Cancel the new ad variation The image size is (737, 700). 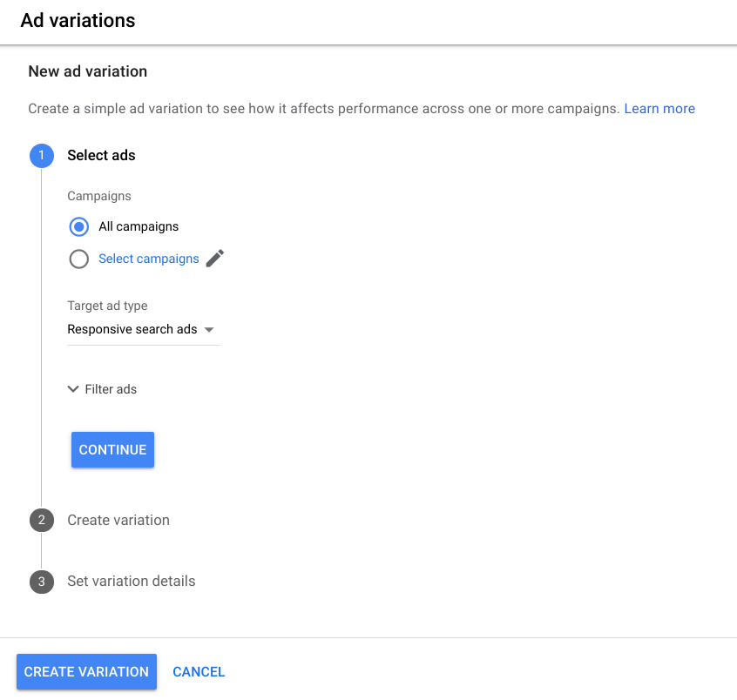(x=199, y=672)
